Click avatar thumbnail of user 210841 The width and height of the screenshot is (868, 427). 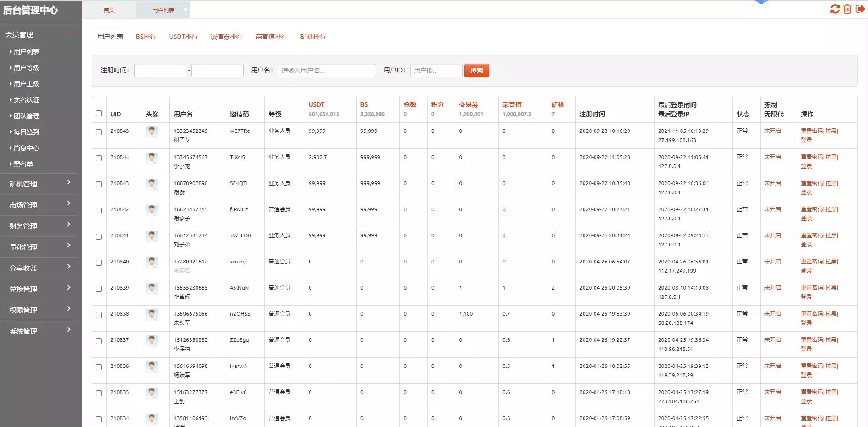tap(152, 236)
